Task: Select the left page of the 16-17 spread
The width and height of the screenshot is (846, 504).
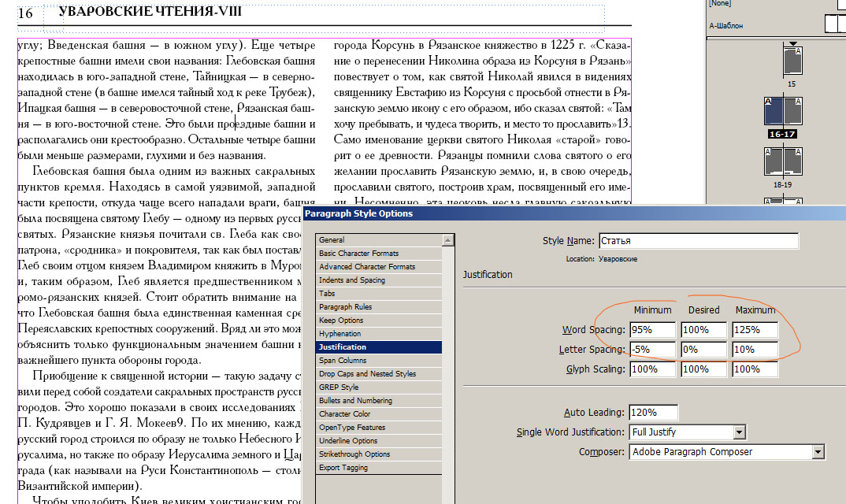Action: [x=774, y=110]
